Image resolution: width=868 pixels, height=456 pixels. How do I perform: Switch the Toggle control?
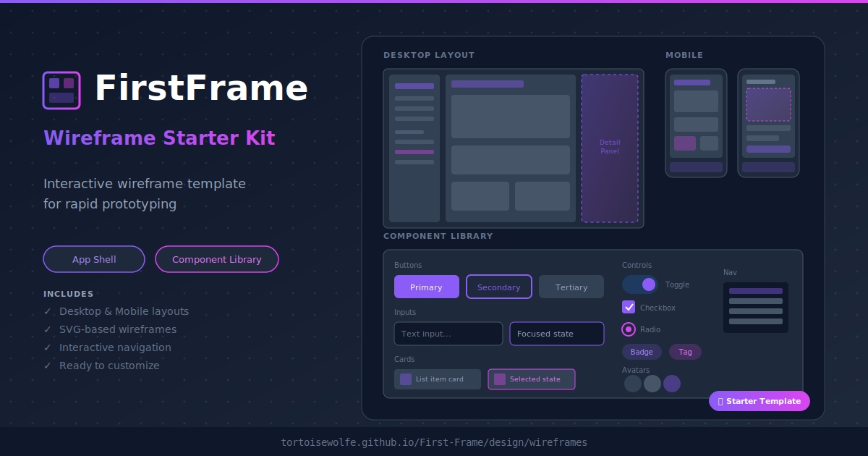click(x=640, y=284)
